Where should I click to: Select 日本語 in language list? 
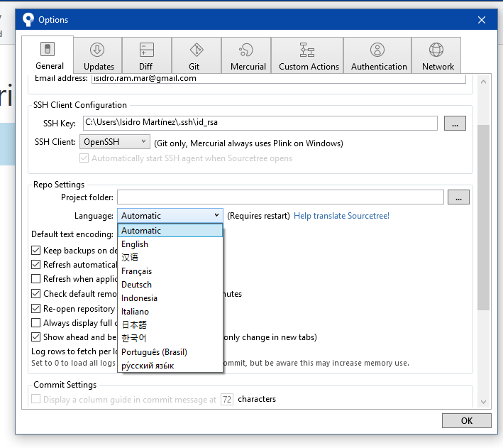click(170, 325)
